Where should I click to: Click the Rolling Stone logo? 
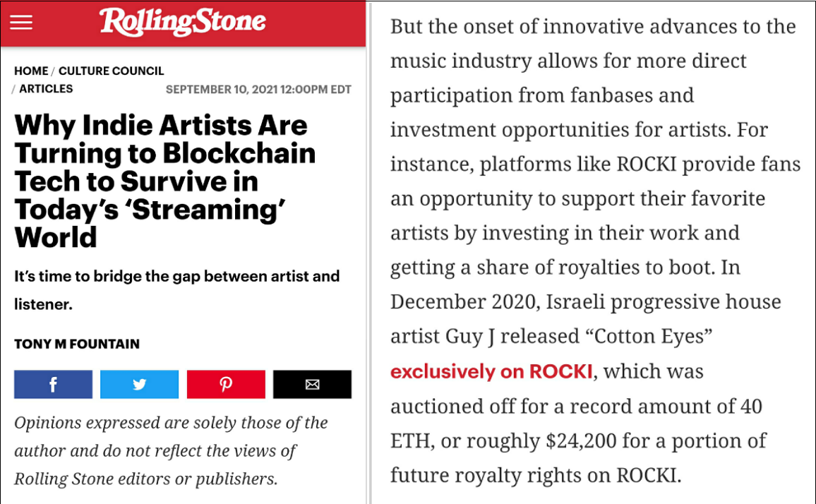pyautogui.click(x=183, y=22)
